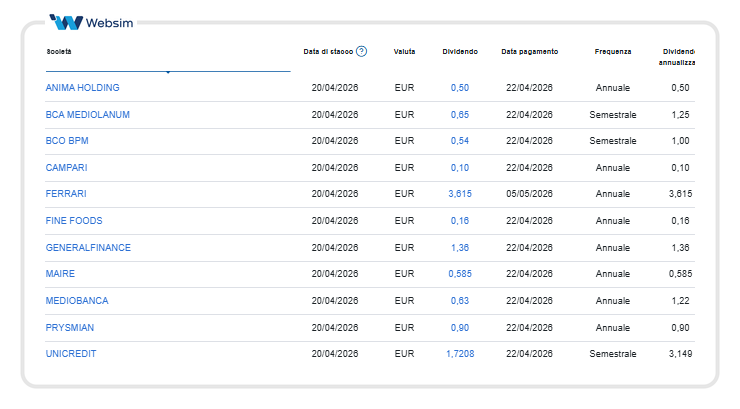Click the Frequenza column header
740x409 pixels.
[613, 51]
